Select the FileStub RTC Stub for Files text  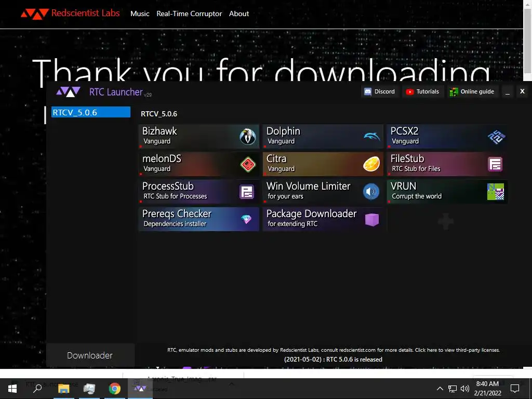[415, 163]
